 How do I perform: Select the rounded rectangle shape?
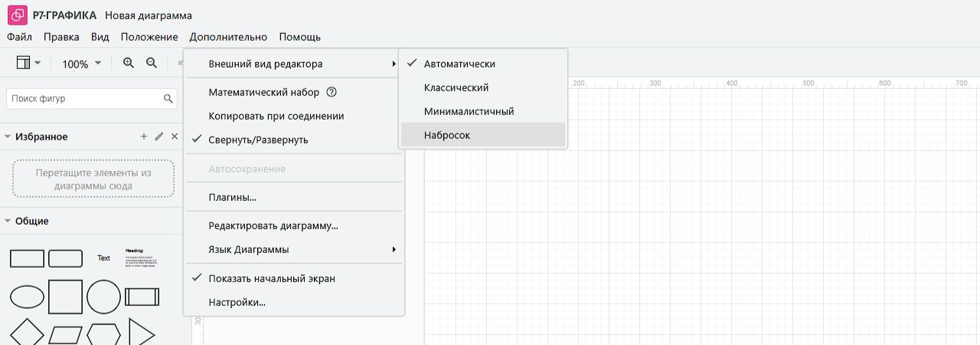[65, 258]
